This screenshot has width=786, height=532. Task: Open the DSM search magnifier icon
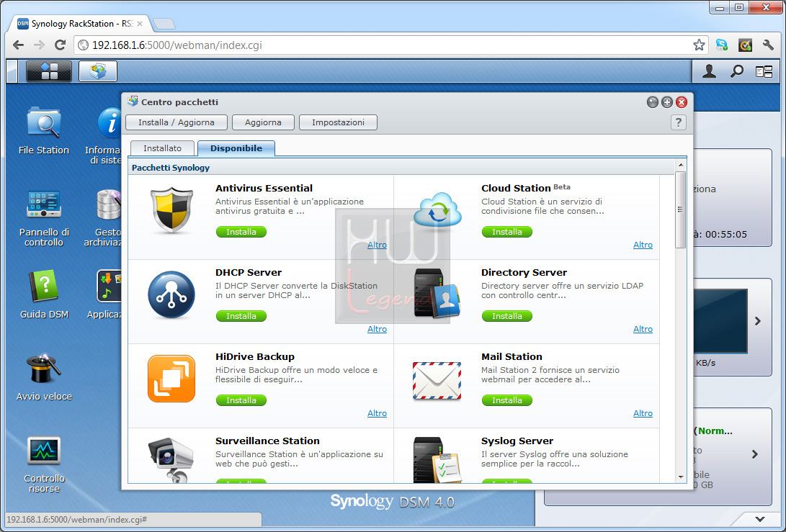click(x=736, y=72)
